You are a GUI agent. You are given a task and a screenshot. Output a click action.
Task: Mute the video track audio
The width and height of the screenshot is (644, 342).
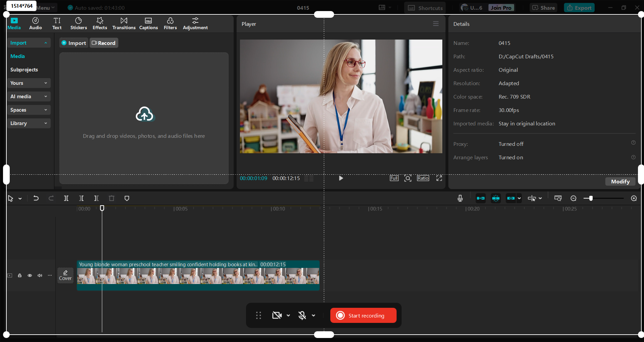[40, 275]
